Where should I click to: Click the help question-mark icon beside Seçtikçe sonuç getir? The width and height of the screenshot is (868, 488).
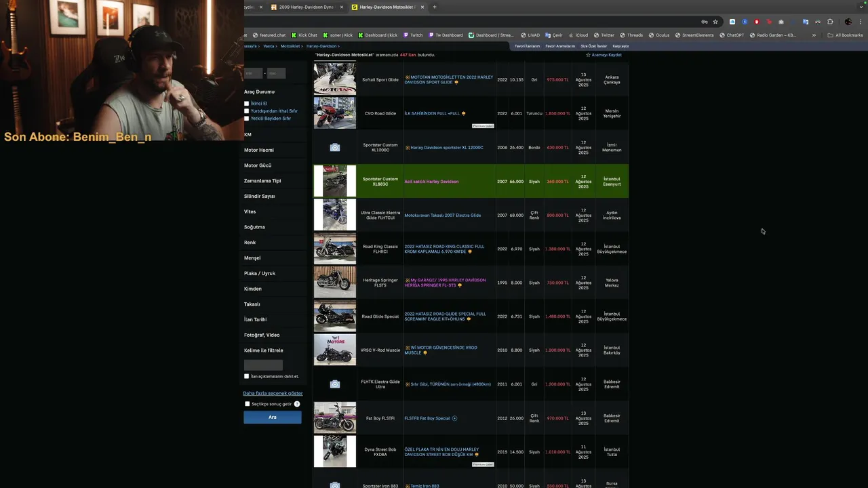pyautogui.click(x=297, y=404)
